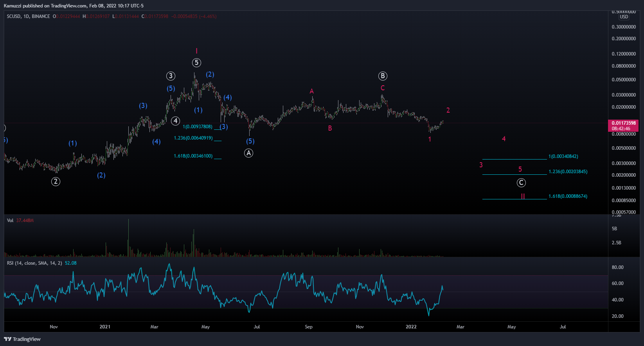Click the red wave I label at peak

(x=196, y=51)
